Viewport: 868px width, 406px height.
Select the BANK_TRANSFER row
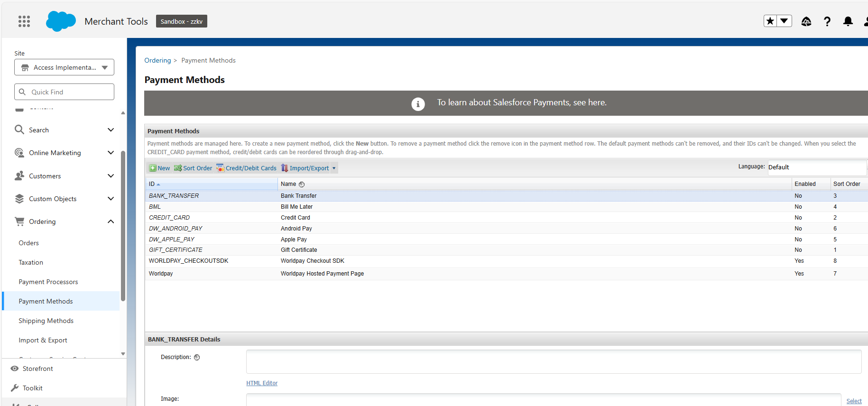507,196
